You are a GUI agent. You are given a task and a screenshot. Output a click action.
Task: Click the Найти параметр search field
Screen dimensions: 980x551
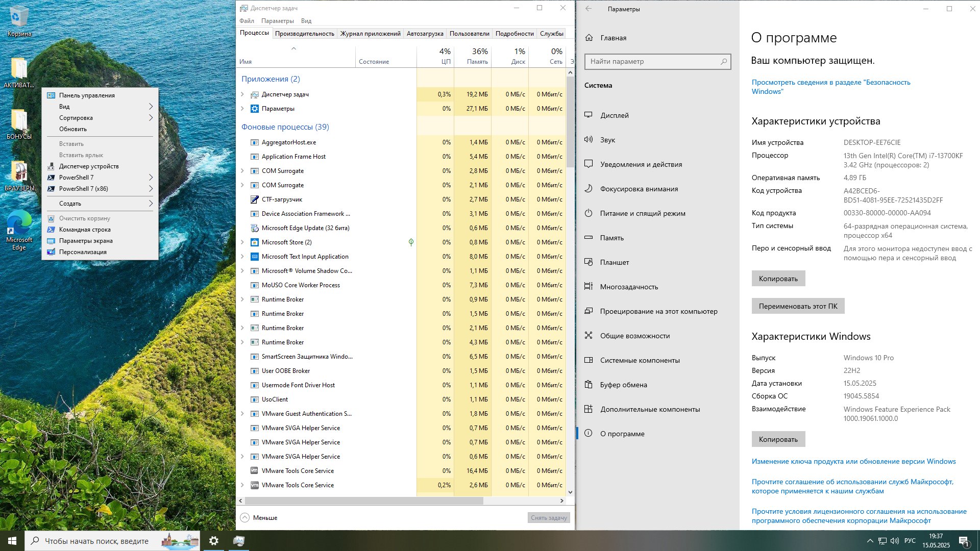[x=657, y=62]
